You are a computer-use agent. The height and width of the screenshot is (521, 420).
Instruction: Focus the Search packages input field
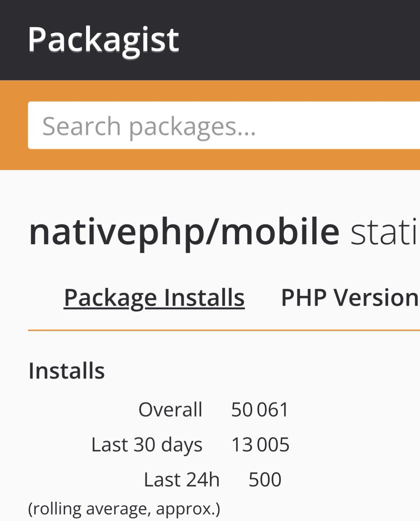pyautogui.click(x=224, y=125)
